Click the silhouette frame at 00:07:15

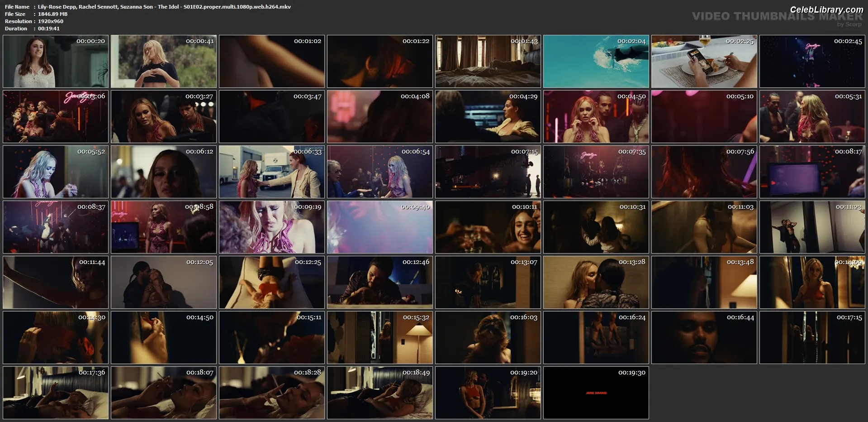click(x=488, y=172)
